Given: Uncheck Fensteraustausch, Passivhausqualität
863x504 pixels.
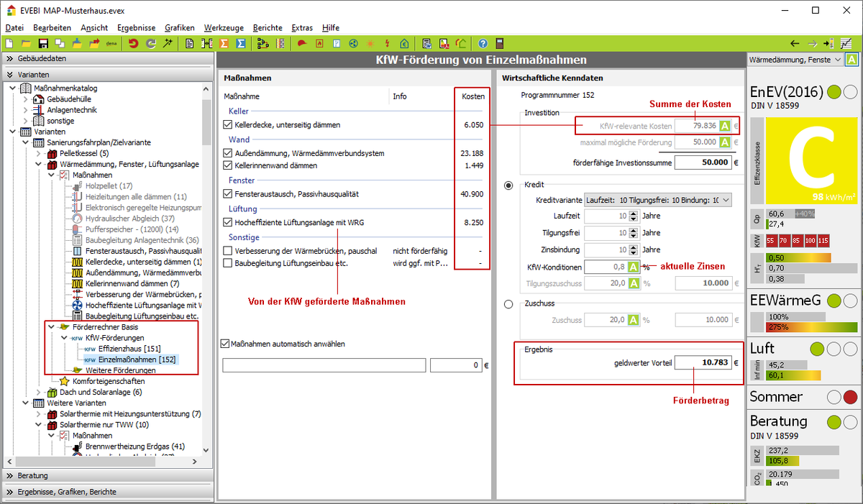Looking at the screenshot, I should point(228,194).
